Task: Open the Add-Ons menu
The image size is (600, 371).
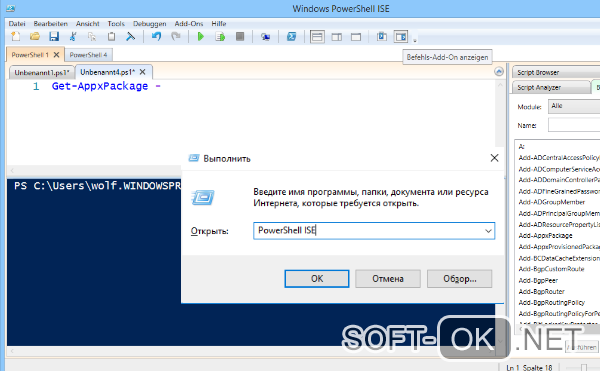Action: 189,24
